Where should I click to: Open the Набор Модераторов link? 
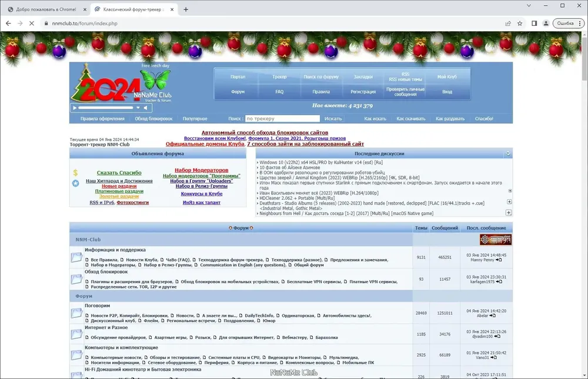click(x=201, y=170)
